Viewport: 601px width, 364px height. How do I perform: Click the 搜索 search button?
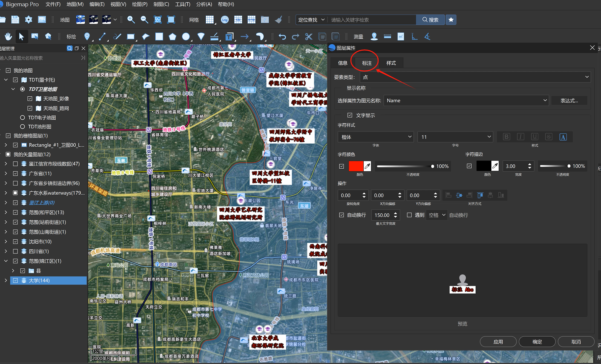point(430,20)
